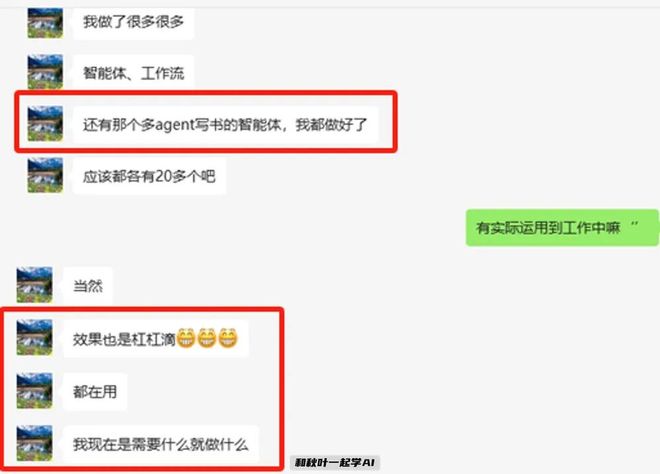Click the '智能体、工作流' message bubble
This screenshot has height=474, width=660.
pyautogui.click(x=133, y=73)
